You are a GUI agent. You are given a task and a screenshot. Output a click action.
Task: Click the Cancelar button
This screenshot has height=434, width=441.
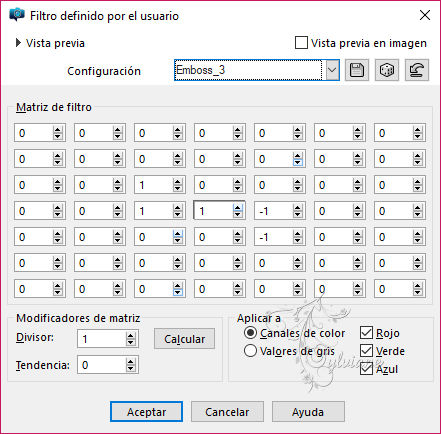pos(227,412)
